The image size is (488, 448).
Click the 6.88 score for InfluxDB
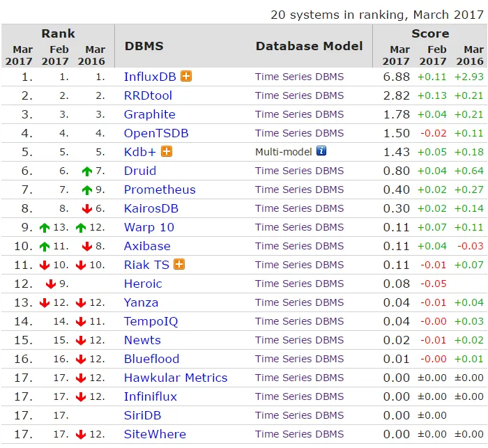[396, 77]
